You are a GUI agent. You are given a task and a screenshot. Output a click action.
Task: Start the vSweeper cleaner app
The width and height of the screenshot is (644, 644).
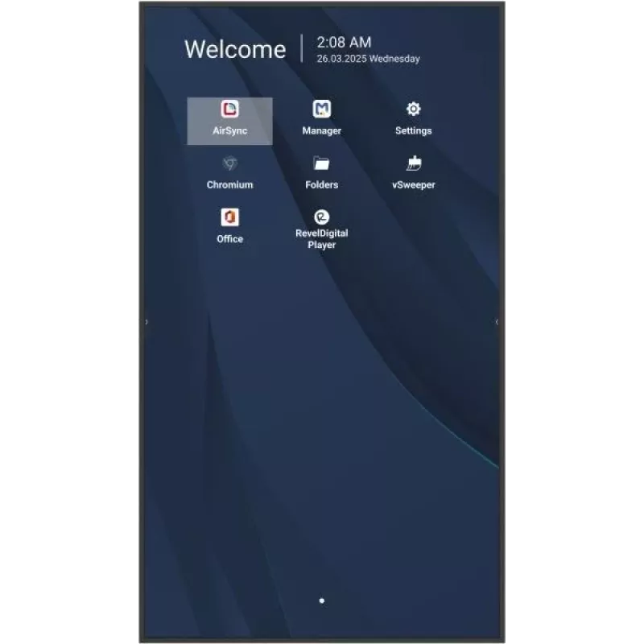click(x=413, y=172)
